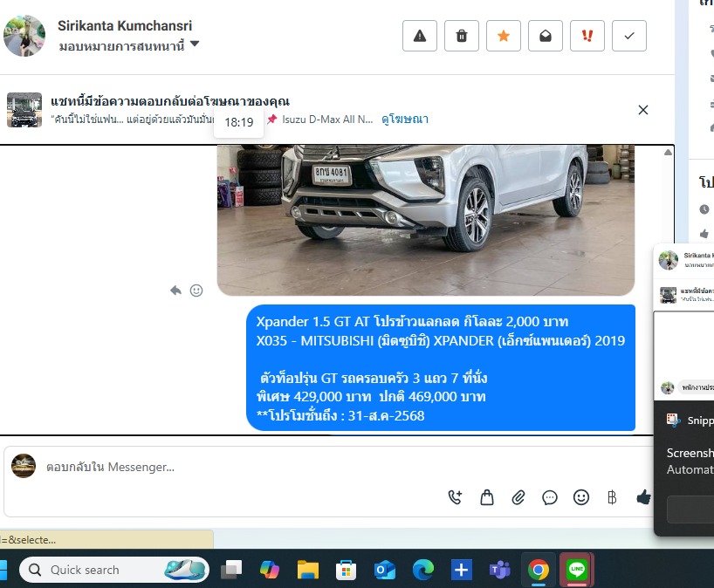
Task: Open Microsoft Edge from taskbar
Action: (423, 570)
